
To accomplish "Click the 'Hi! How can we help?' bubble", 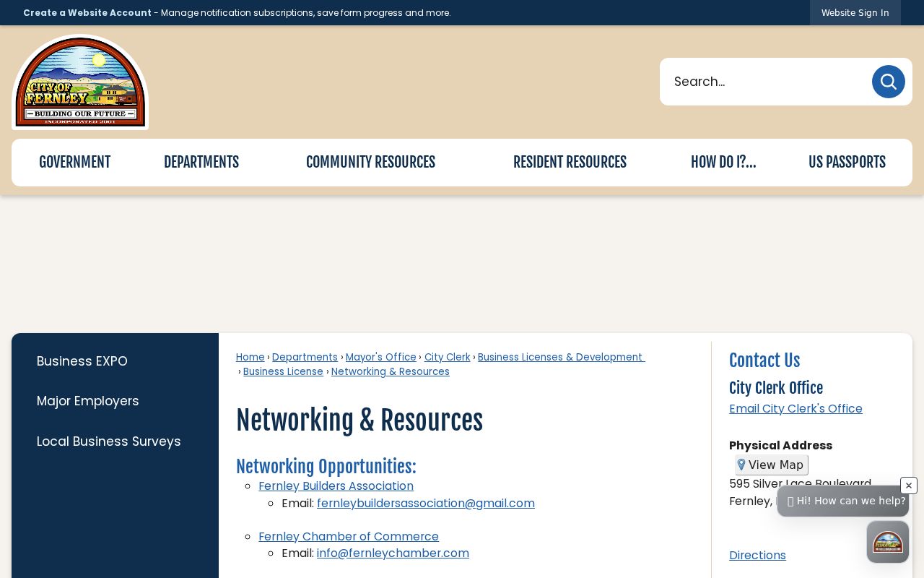I will (x=843, y=501).
